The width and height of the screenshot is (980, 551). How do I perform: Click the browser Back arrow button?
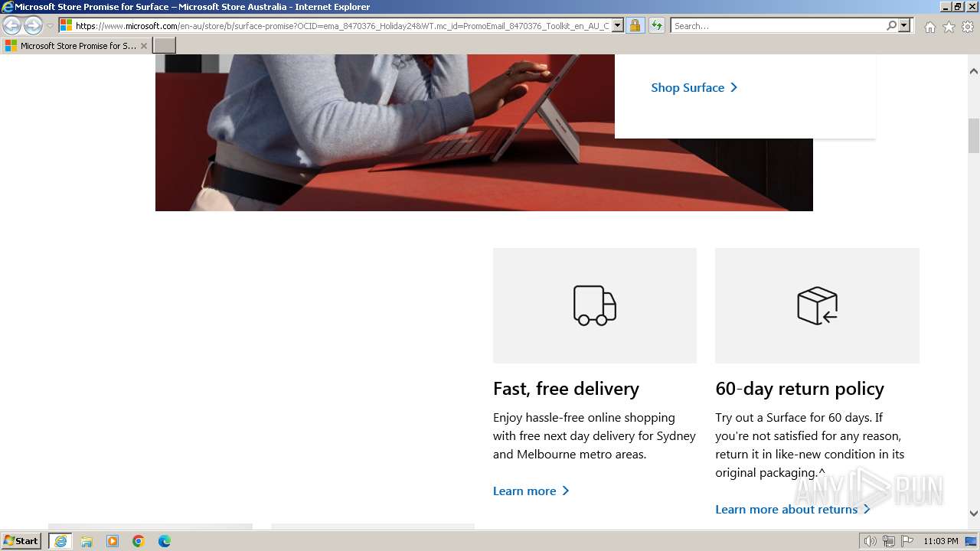pos(11,25)
